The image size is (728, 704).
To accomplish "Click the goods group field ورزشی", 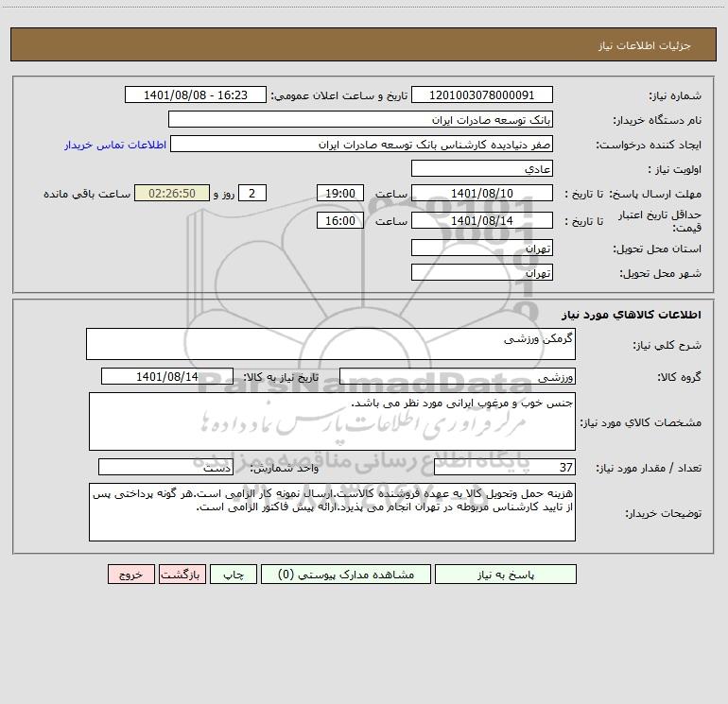I will [x=458, y=376].
